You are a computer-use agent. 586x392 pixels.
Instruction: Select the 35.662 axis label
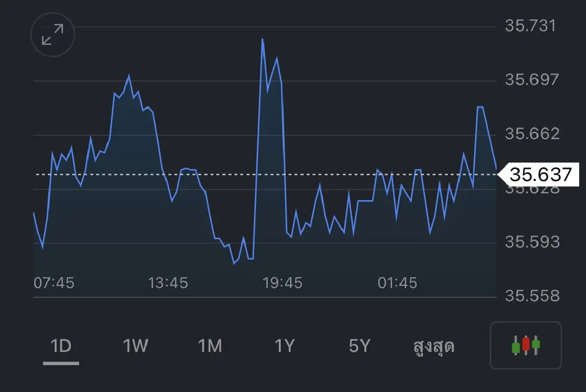[x=532, y=134]
